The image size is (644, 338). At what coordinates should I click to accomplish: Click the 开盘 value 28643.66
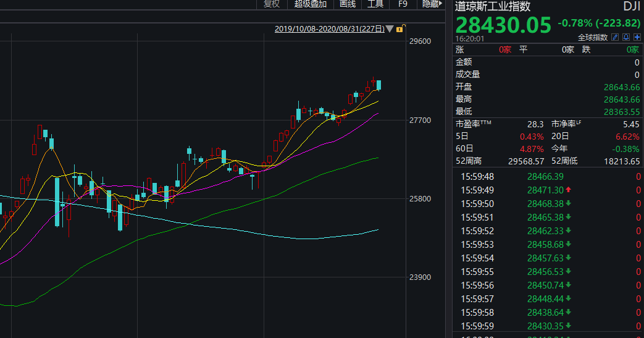[x=622, y=87]
